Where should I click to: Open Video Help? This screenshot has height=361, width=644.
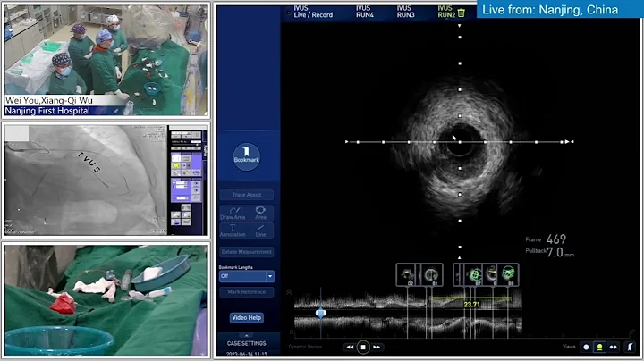[x=247, y=317]
